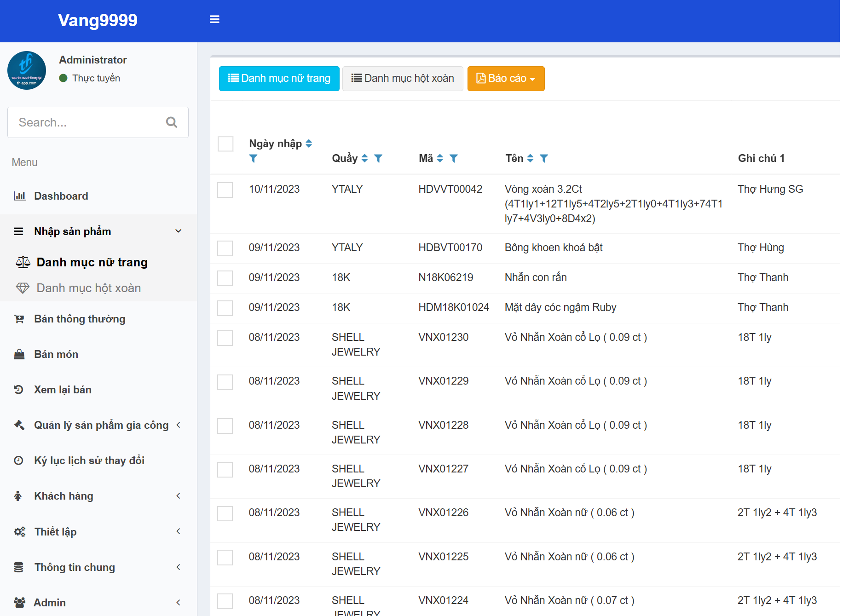Click the Admin users icon

point(20,603)
